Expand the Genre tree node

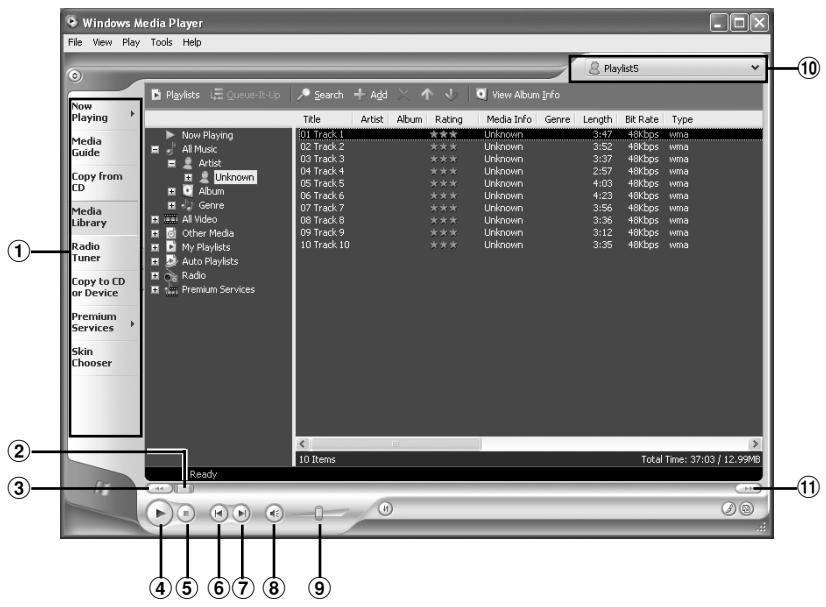click(172, 205)
